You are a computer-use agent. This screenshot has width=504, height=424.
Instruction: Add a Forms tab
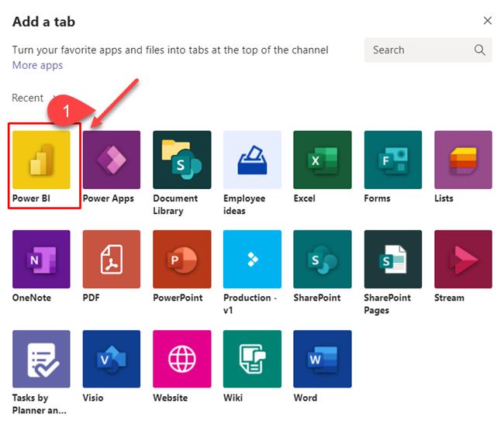coord(393,160)
